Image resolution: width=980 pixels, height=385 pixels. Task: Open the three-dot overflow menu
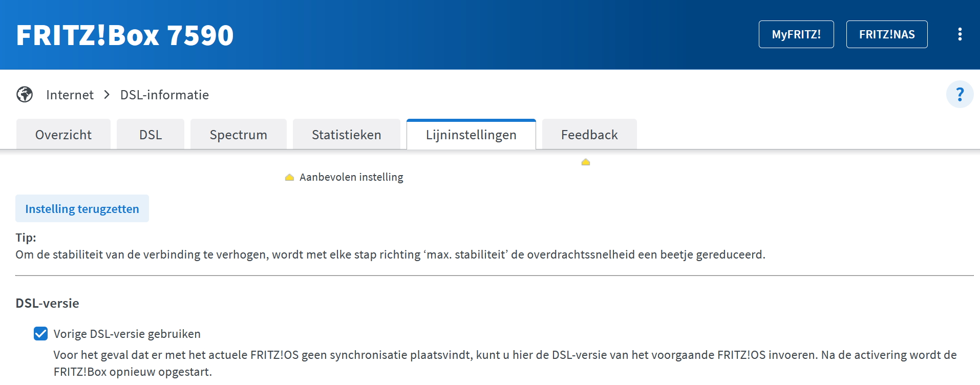coord(960,34)
